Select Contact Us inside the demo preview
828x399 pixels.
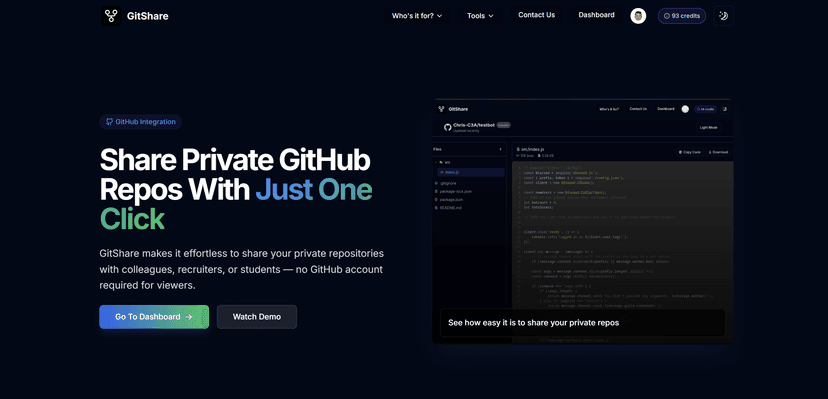638,109
